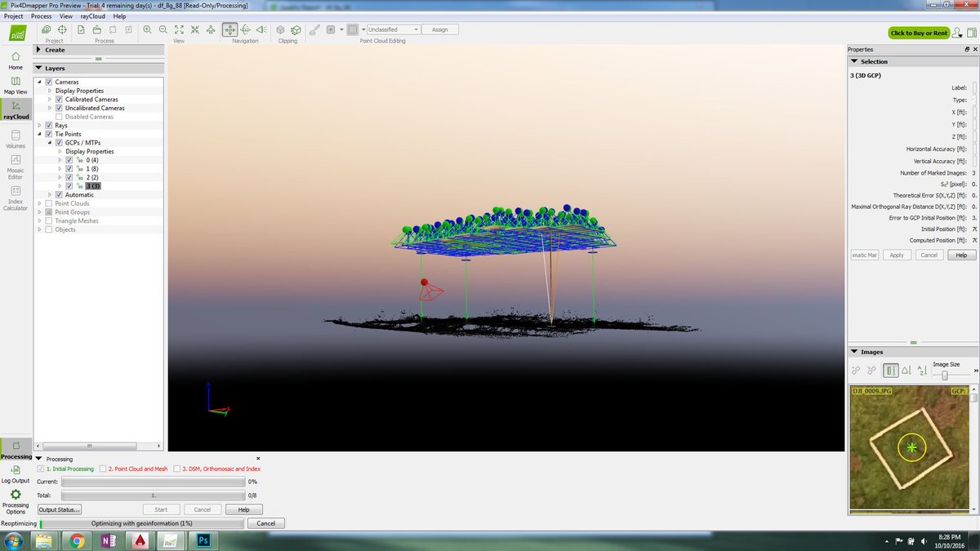Screen dimensions: 980x551
Task: Open the rayCloud view
Action: pyautogui.click(x=16, y=109)
